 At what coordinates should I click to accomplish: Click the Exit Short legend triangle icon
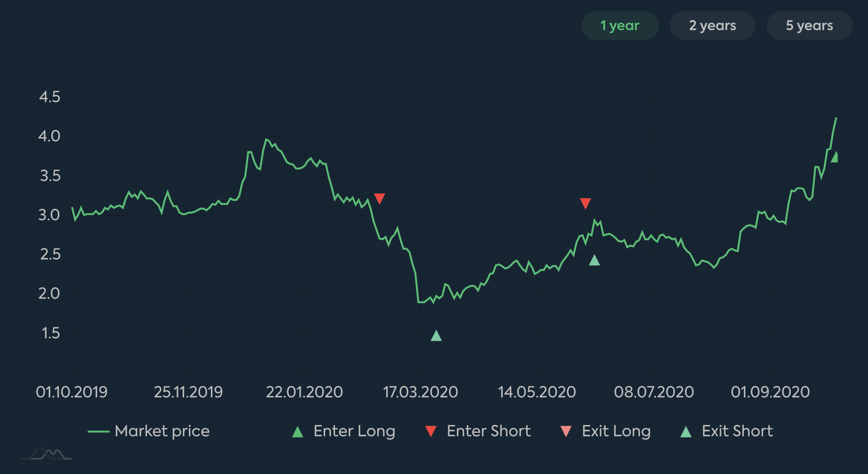pyautogui.click(x=686, y=432)
